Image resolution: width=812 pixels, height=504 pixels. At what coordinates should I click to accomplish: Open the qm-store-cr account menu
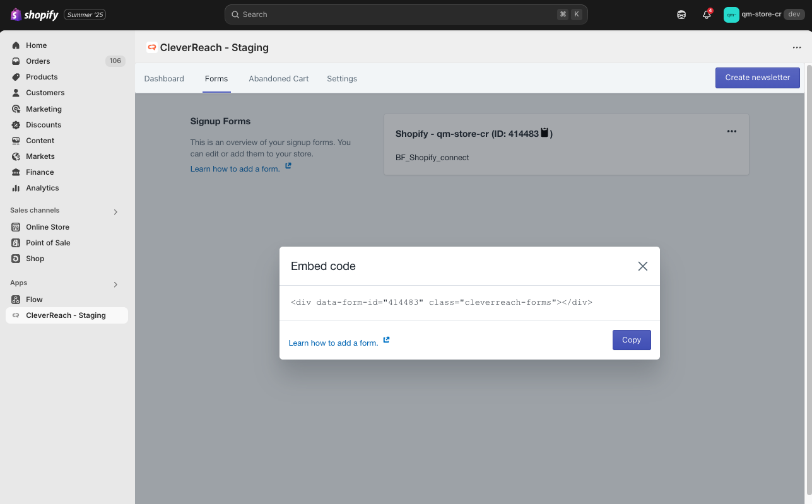(x=763, y=15)
